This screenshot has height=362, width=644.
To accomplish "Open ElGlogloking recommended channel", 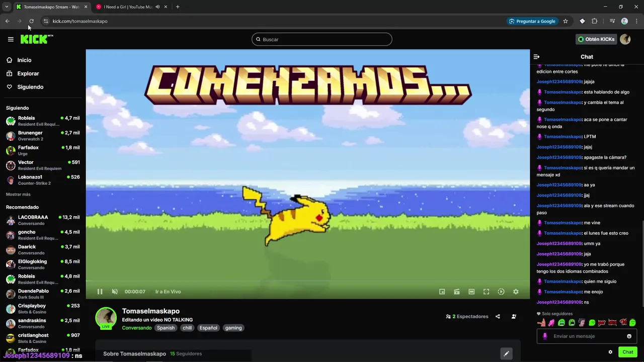I will [x=43, y=264].
